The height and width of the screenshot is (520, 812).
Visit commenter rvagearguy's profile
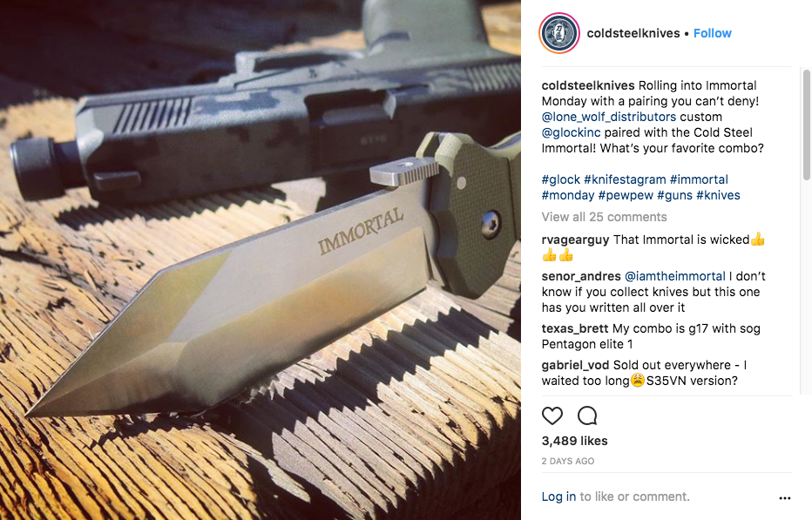click(575, 240)
